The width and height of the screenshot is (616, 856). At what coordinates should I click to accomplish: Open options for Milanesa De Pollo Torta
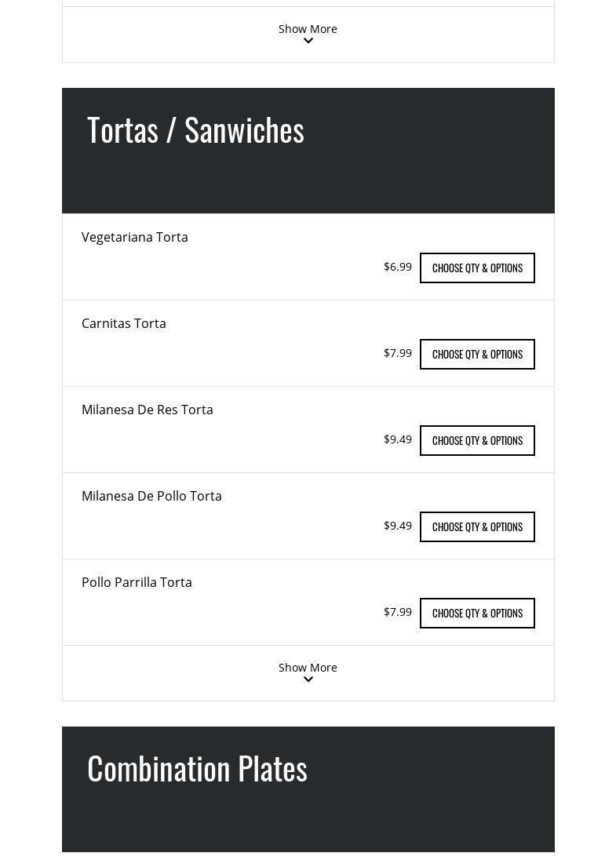click(x=477, y=527)
